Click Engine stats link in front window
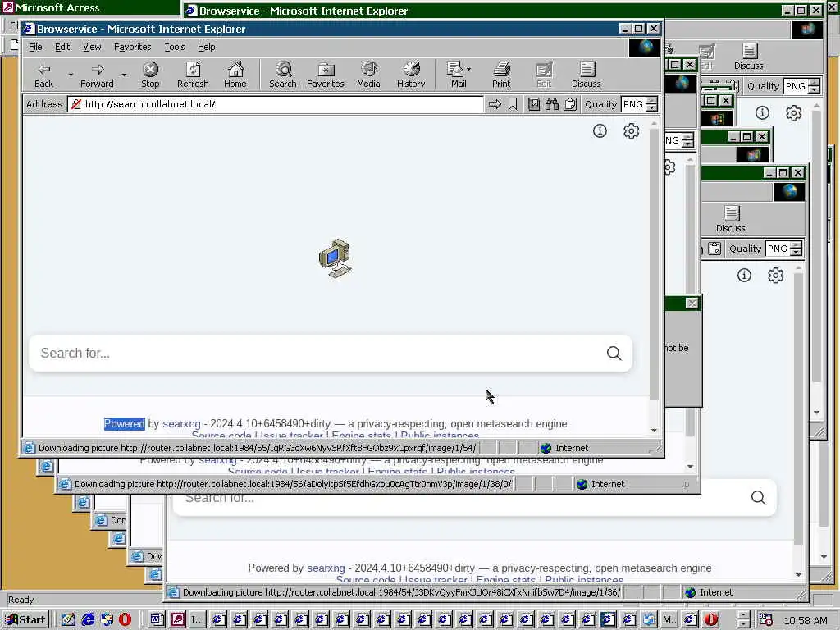This screenshot has height=630, width=840. pyautogui.click(x=361, y=436)
